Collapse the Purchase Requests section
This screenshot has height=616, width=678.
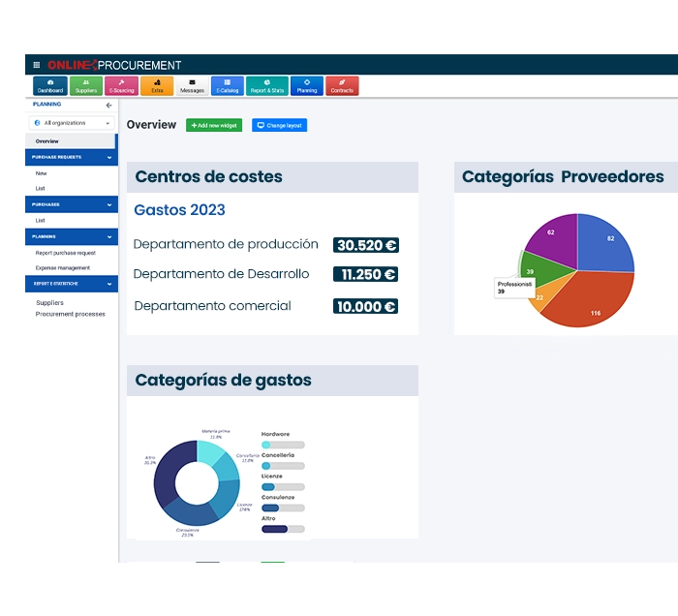[x=72, y=157]
